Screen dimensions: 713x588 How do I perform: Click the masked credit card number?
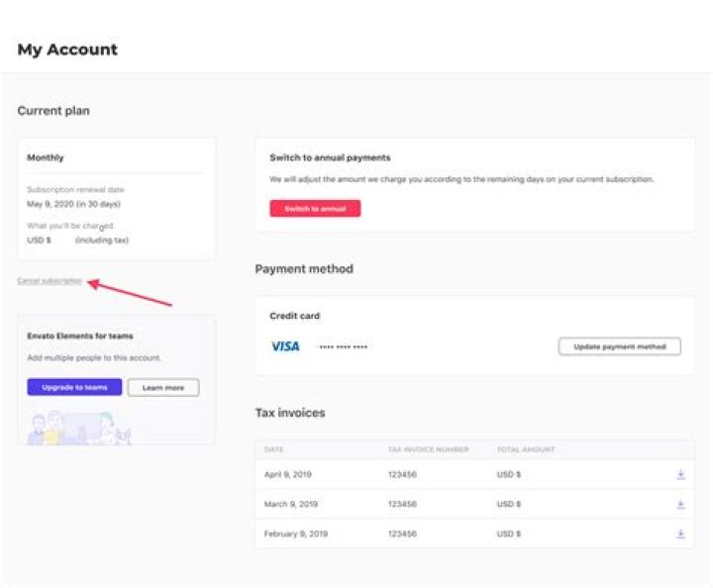(x=344, y=347)
